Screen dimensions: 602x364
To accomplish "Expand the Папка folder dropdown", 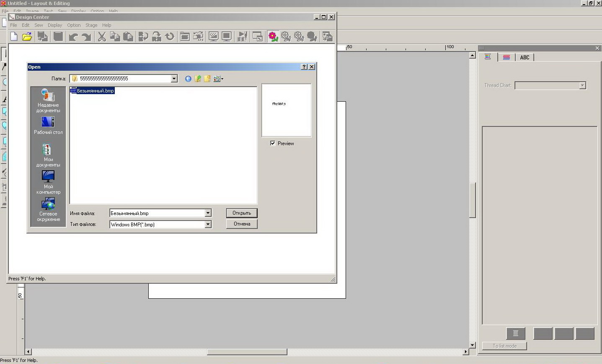I will 174,79.
